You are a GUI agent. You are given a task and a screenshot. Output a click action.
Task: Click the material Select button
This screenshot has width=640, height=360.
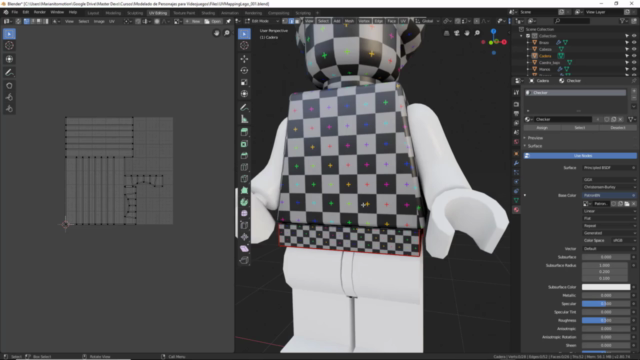pos(580,128)
